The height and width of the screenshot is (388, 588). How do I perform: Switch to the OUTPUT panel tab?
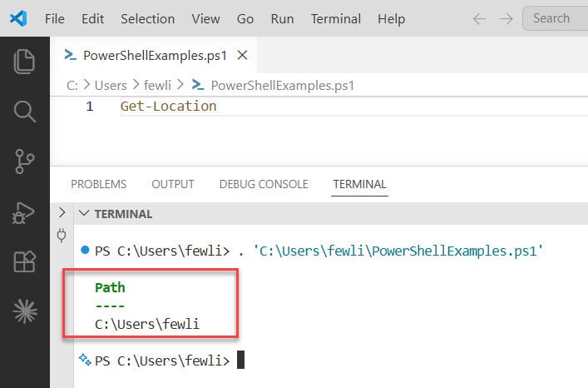(173, 184)
